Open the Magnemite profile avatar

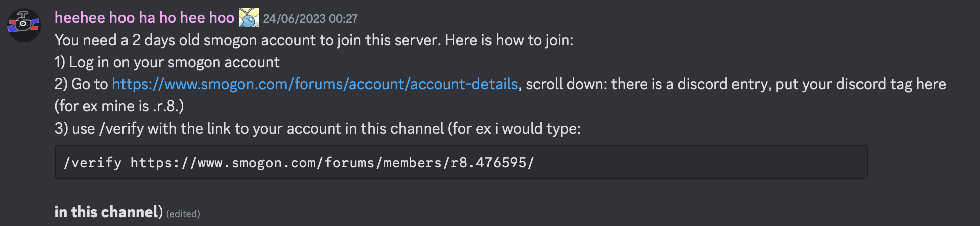24,25
